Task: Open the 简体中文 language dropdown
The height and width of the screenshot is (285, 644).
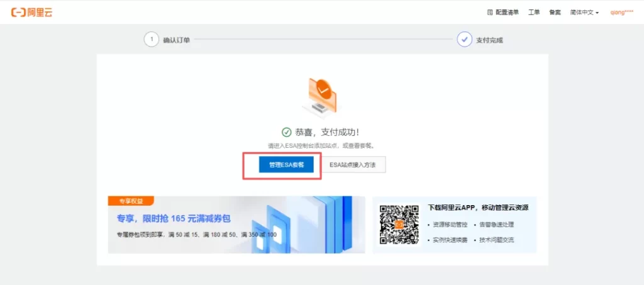Action: coord(584,12)
